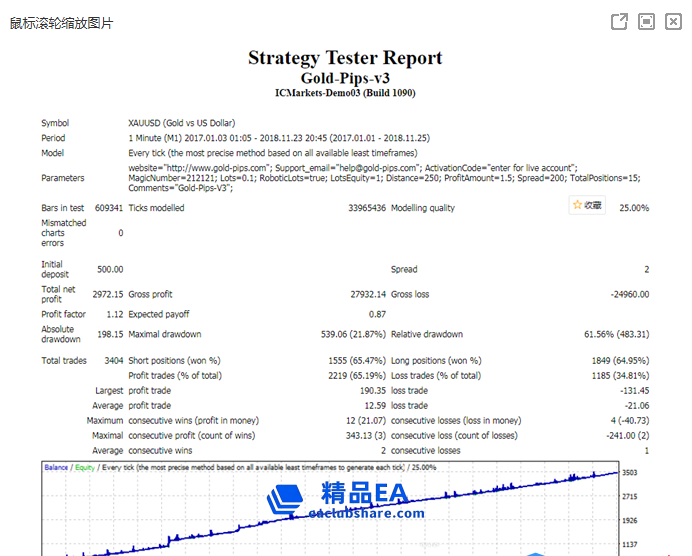Image resolution: width=692 pixels, height=556 pixels.
Task: Click the Modelling quality 25.00% value
Action: click(633, 208)
